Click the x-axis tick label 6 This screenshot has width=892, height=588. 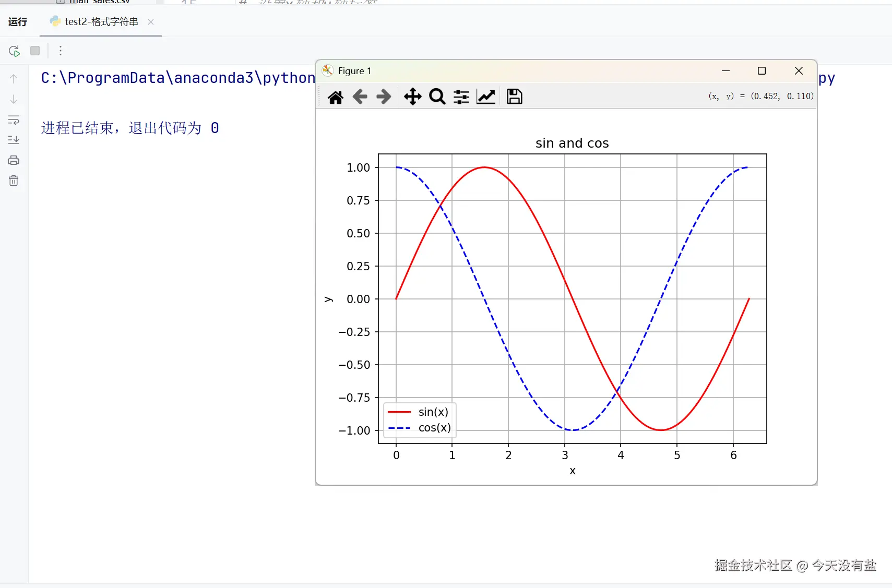pos(733,455)
